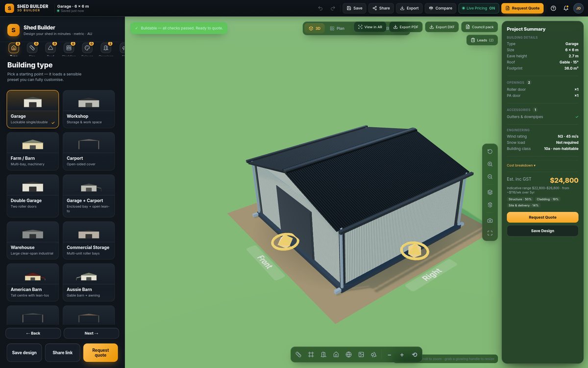Click Share link in the left sidebar
The height and width of the screenshot is (368, 588).
(x=62, y=353)
